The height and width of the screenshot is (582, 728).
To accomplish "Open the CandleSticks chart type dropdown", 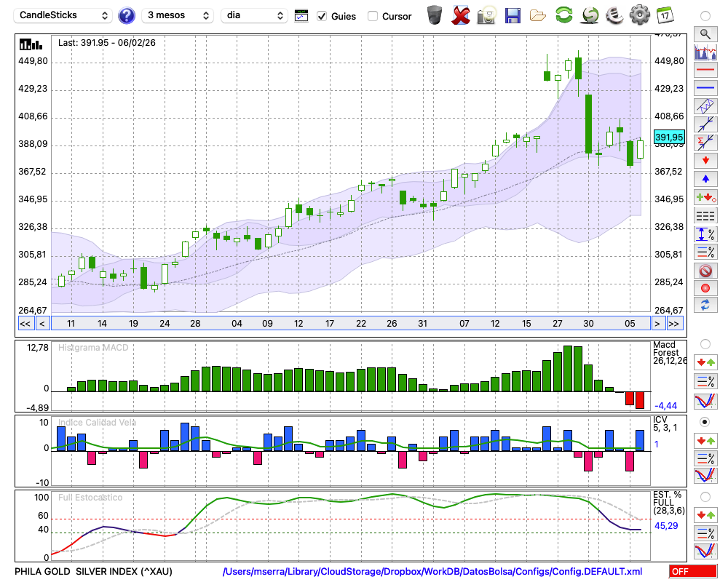I will [x=64, y=15].
